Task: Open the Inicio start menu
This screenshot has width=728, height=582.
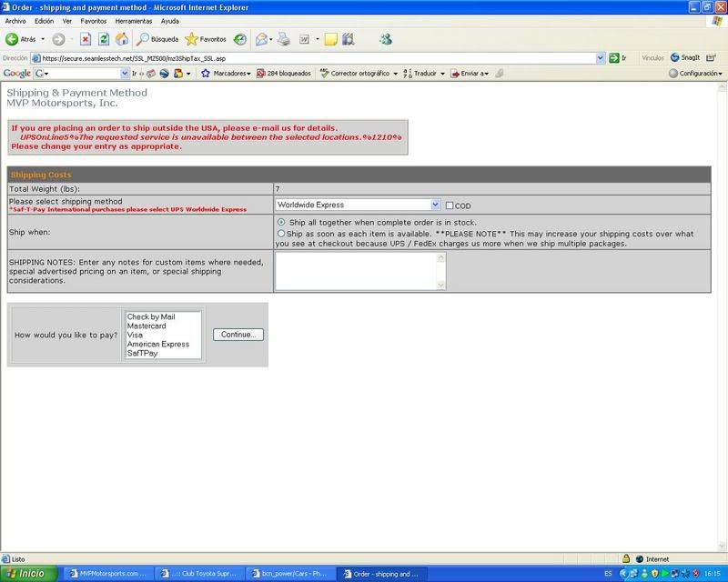Action: (x=29, y=574)
